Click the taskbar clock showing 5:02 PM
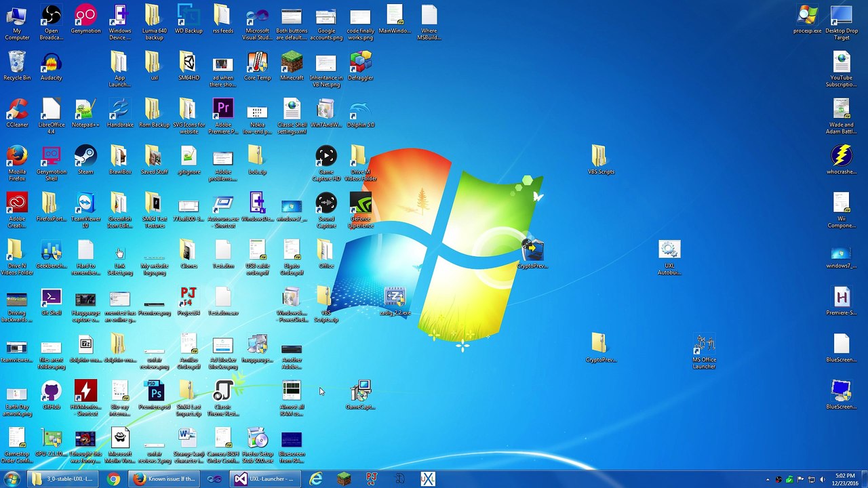Image resolution: width=868 pixels, height=488 pixels. tap(845, 479)
